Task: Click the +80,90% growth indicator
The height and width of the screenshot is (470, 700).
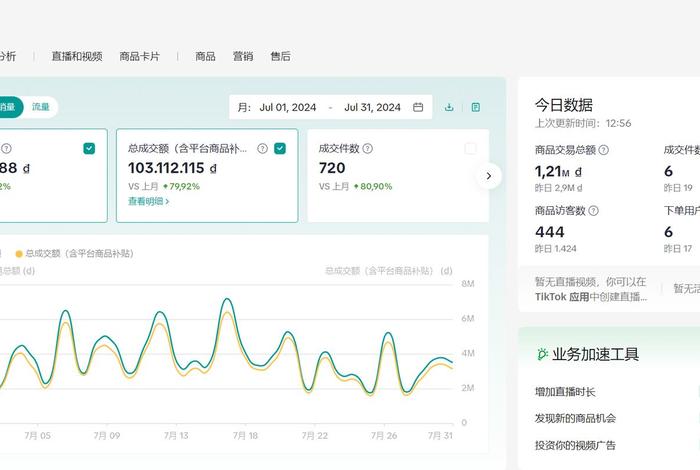Action: 373,186
